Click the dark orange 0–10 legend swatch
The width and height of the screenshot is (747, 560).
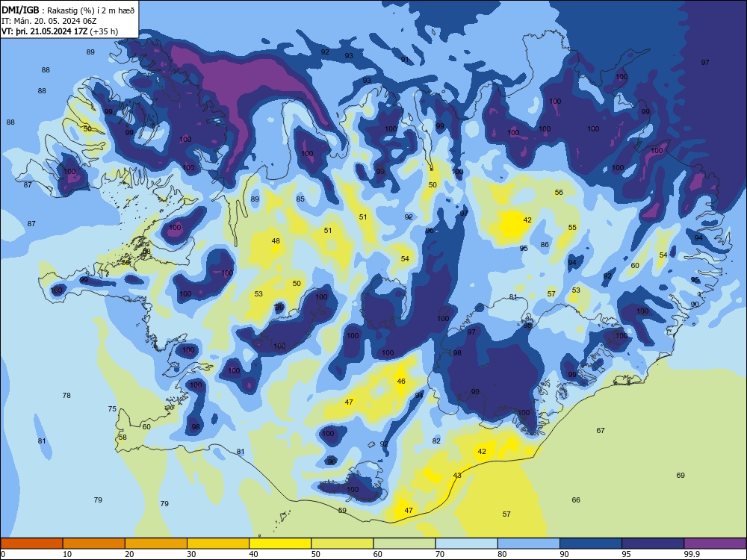tap(31, 544)
